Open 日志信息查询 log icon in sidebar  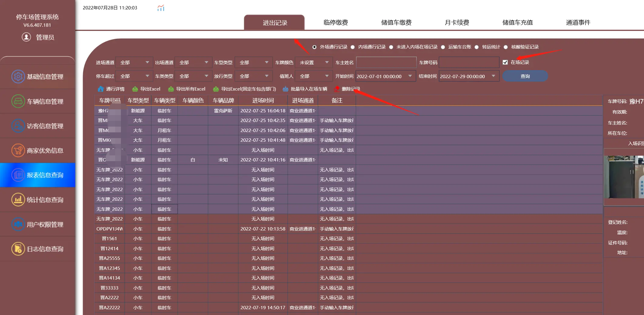18,249
